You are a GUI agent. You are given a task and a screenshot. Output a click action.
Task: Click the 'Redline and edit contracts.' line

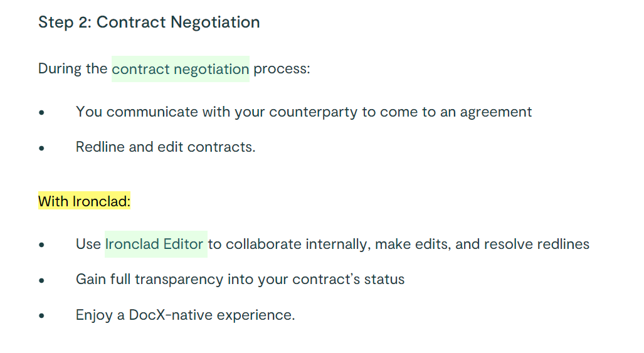(166, 147)
